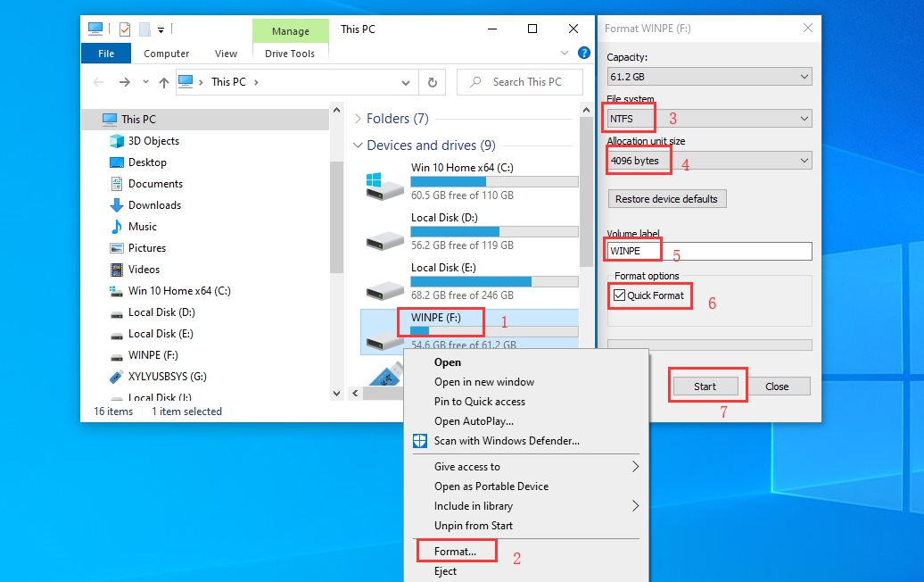
Task: Click the Properties icon in quick access toolbar
Action: pyautogui.click(x=124, y=29)
